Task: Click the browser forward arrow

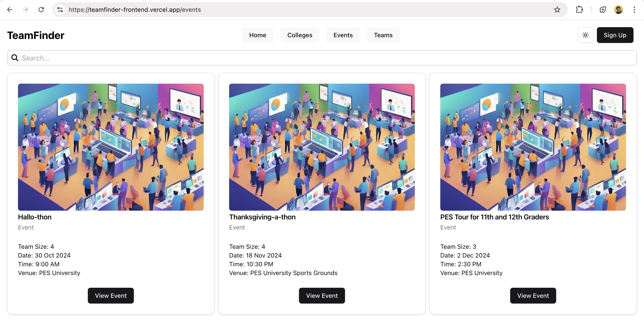Action: tap(25, 9)
